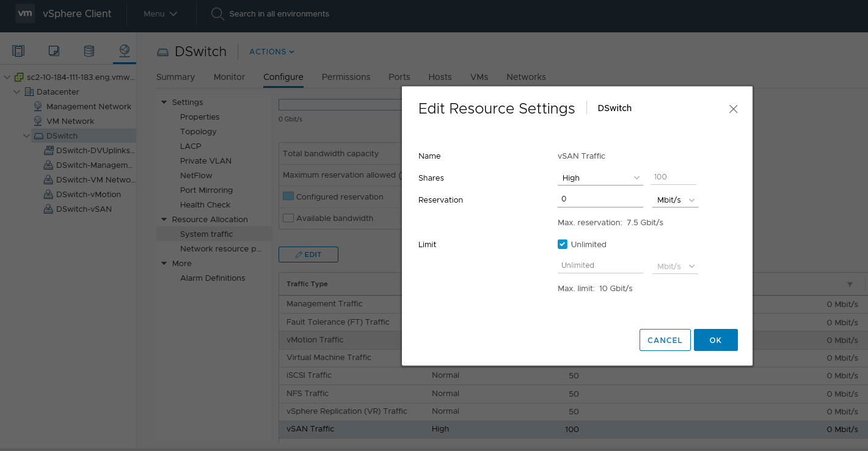The width and height of the screenshot is (868, 451).
Task: Click the Management Network icon
Action: [38, 106]
